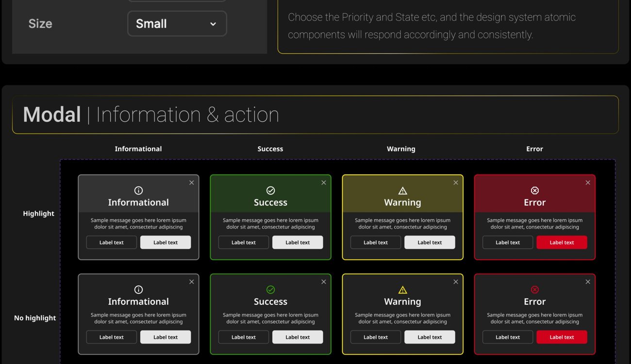Close the no-highlight Success modal

click(x=323, y=281)
